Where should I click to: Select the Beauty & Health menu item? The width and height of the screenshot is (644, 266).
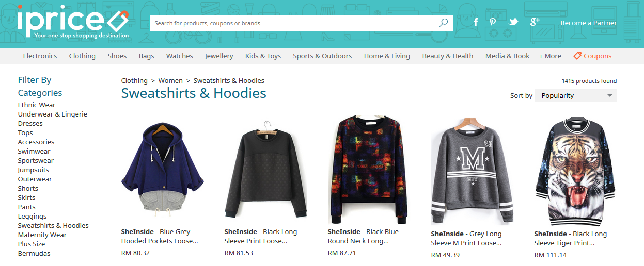448,56
